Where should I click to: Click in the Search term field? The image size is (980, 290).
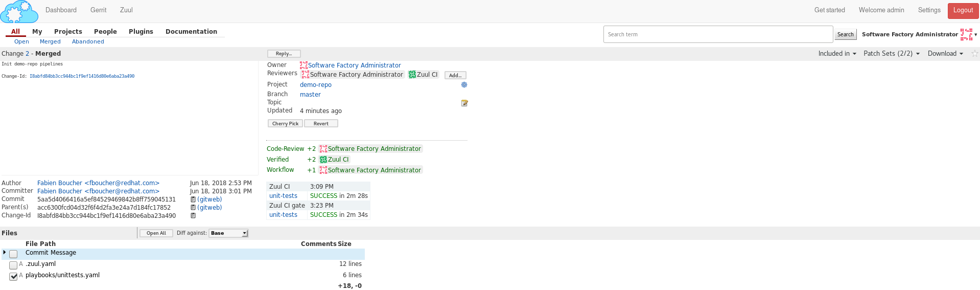click(718, 35)
